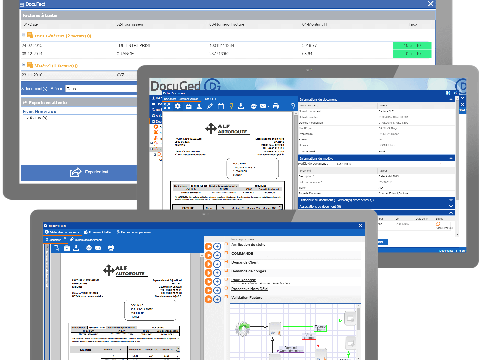Expand the second orange folder group in results list
This screenshot has height=360, width=480.
click(x=24, y=65)
